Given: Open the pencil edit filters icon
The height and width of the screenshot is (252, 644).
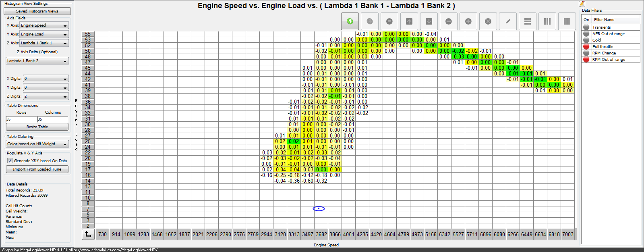Looking at the screenshot, I should pos(582,4).
